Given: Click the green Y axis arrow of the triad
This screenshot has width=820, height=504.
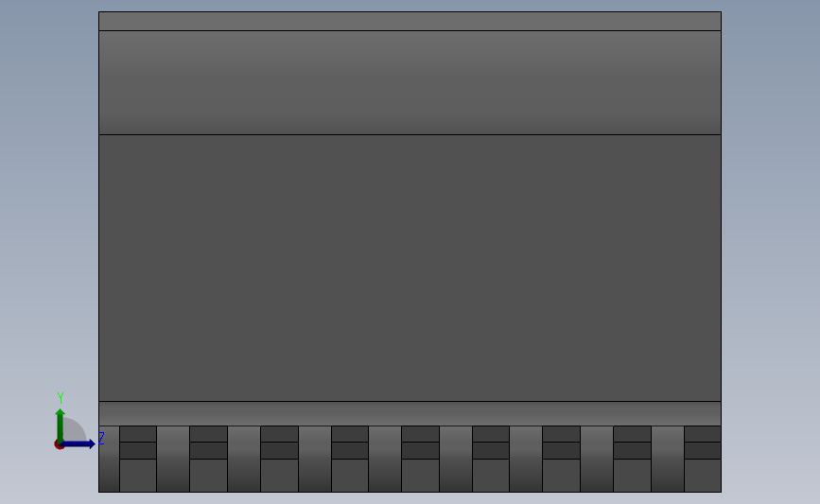Looking at the screenshot, I should (x=61, y=424).
